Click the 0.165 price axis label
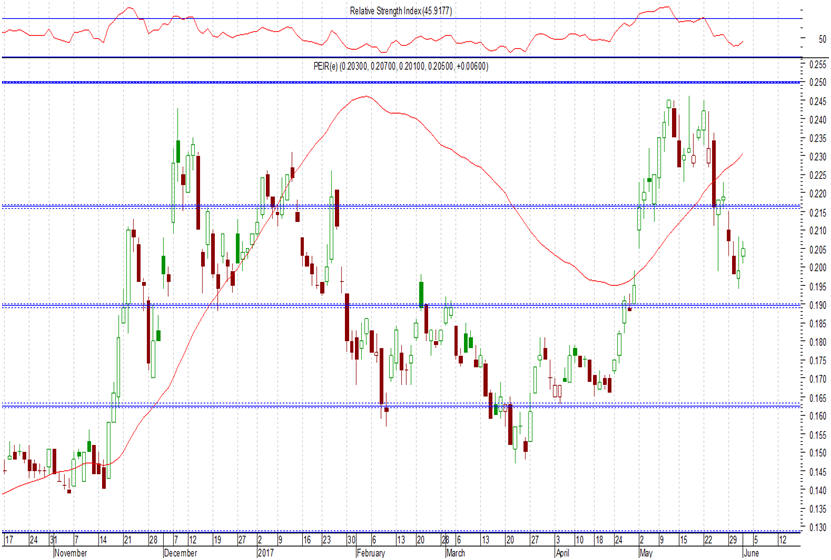This screenshot has width=831, height=560. click(818, 398)
